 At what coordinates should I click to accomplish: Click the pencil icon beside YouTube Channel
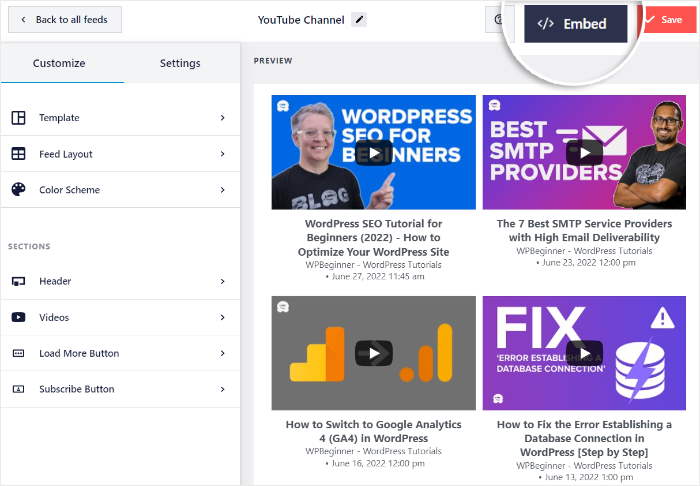[x=360, y=20]
